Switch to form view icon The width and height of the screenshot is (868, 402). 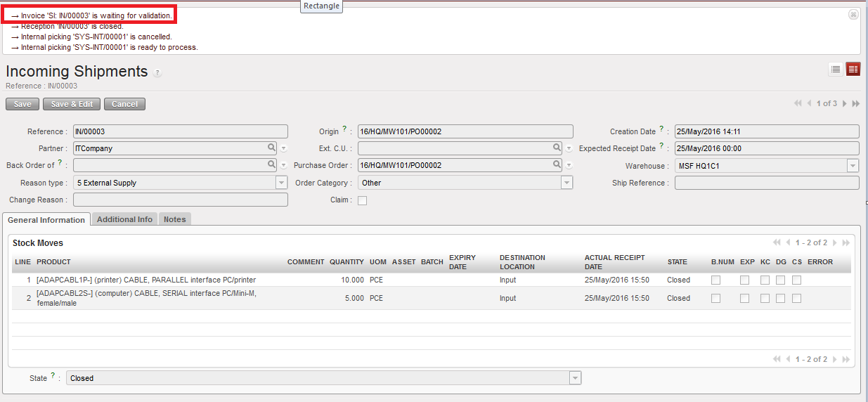tap(853, 69)
